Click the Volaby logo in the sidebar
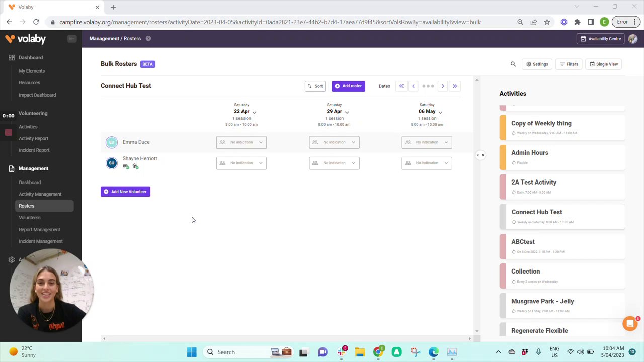The height and width of the screenshot is (362, 644). (25, 39)
